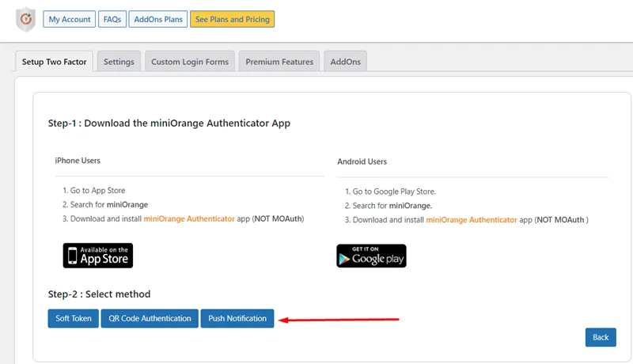Click miniOrange Authenticator text under iPhone Users
Image resolution: width=633 pixels, height=364 pixels.
pos(189,218)
